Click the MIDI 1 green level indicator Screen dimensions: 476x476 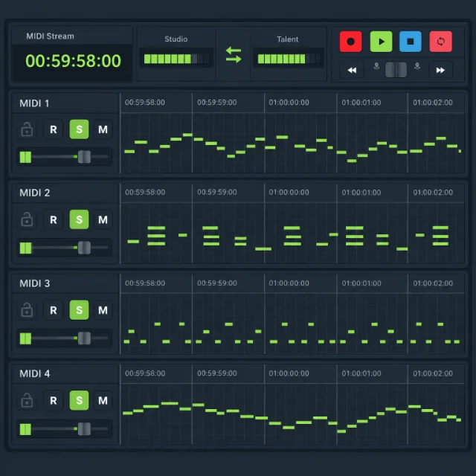25,157
